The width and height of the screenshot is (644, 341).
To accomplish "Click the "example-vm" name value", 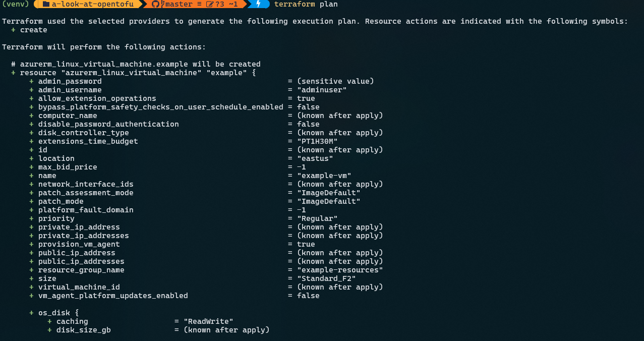I will [324, 176].
